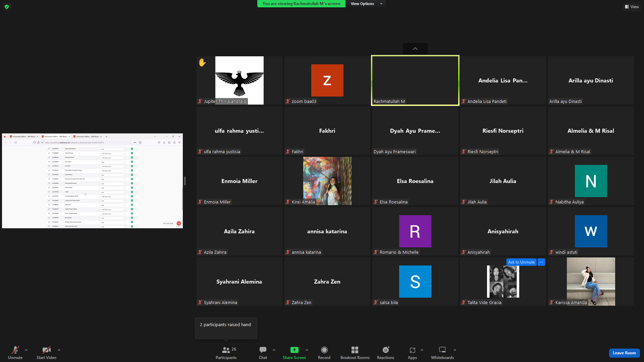Viewport: 644px width, 362px height.
Task: Click Kirei Amalia's video thumbnail
Action: pyautogui.click(x=327, y=181)
